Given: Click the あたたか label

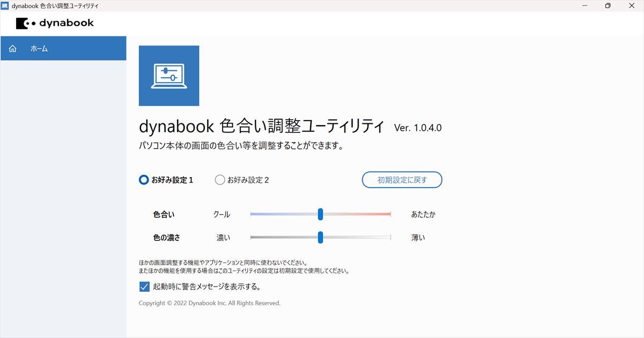Looking at the screenshot, I should [x=423, y=214].
